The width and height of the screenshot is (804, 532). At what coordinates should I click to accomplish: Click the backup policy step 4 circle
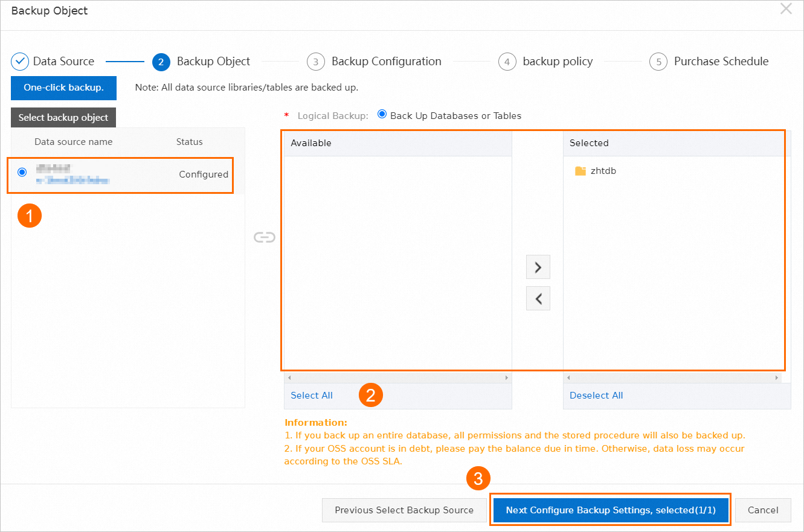click(x=507, y=62)
